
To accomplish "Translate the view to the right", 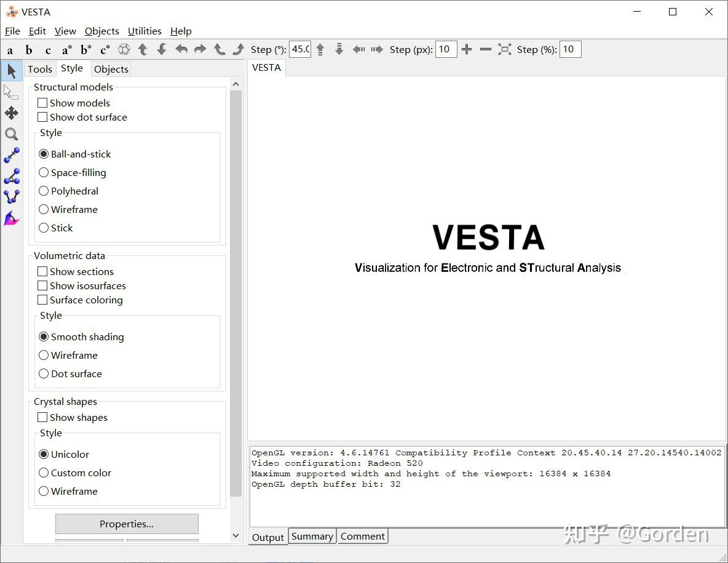I will 377,50.
